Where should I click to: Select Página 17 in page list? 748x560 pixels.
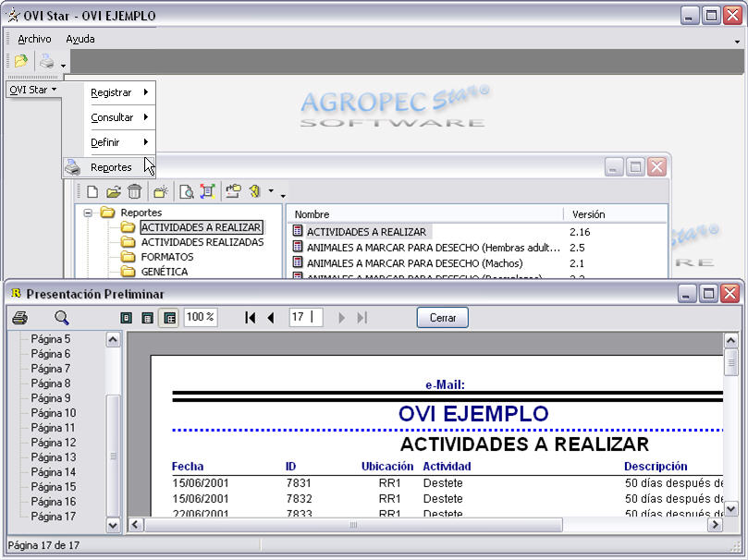pos(54,517)
